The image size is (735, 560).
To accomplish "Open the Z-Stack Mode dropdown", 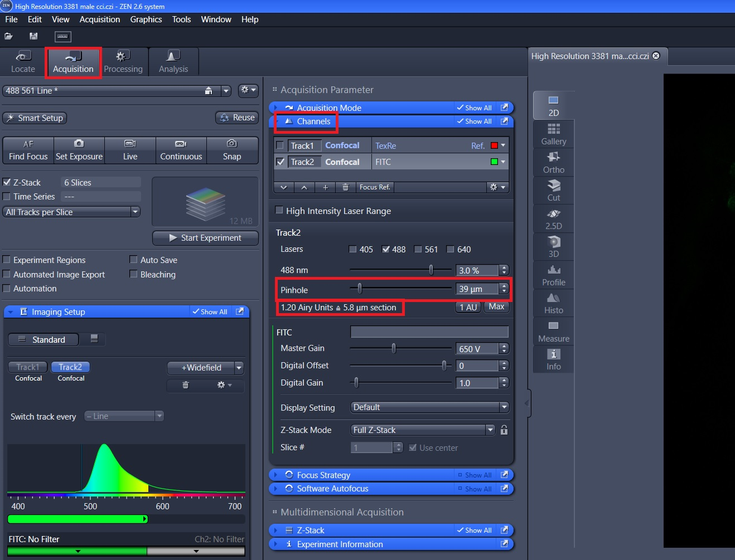I will [423, 430].
